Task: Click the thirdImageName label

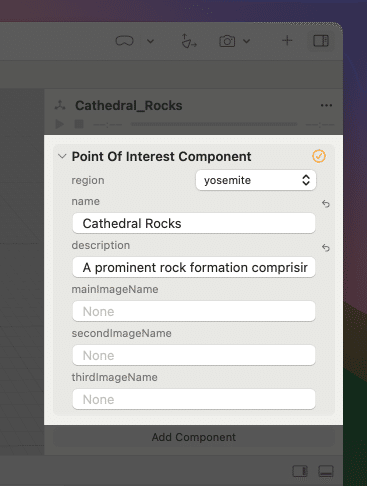Action: pyautogui.click(x=115, y=377)
